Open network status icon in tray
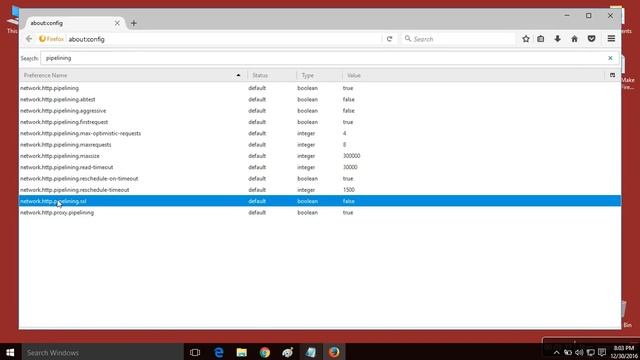 (591, 353)
